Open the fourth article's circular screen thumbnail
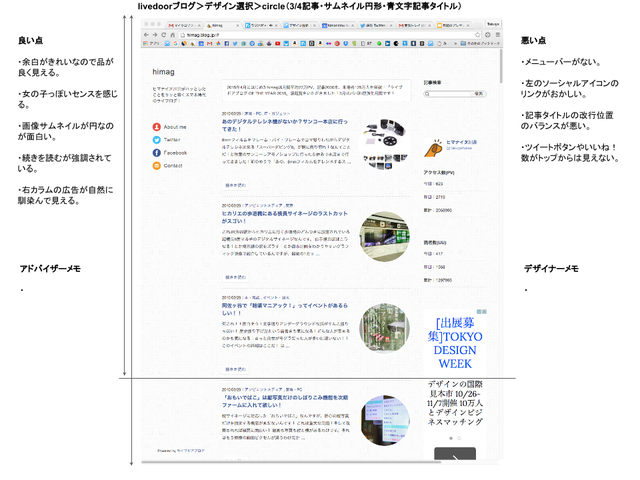Image resolution: width=640 pixels, height=480 pixels. (x=384, y=420)
